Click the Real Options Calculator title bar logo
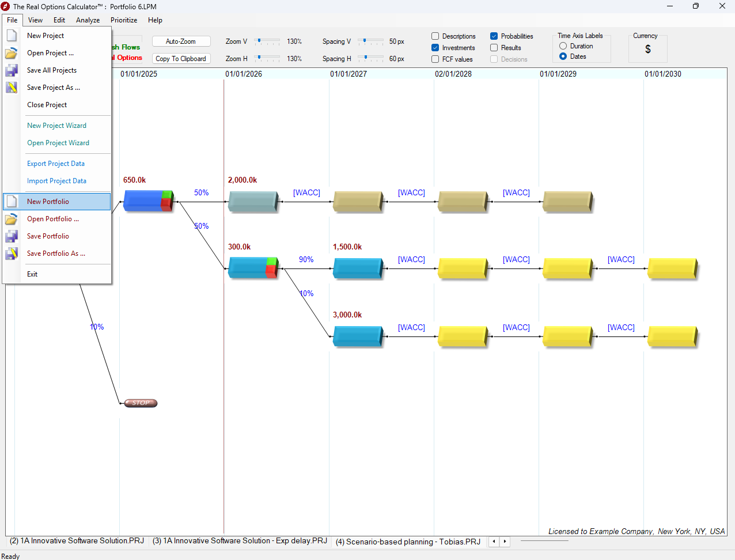 pyautogui.click(x=6, y=6)
